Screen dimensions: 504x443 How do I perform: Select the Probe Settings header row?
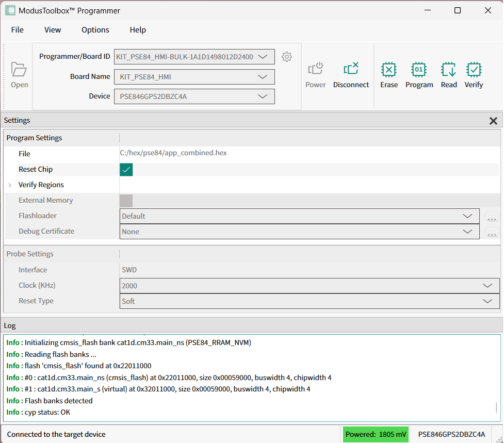click(x=252, y=254)
